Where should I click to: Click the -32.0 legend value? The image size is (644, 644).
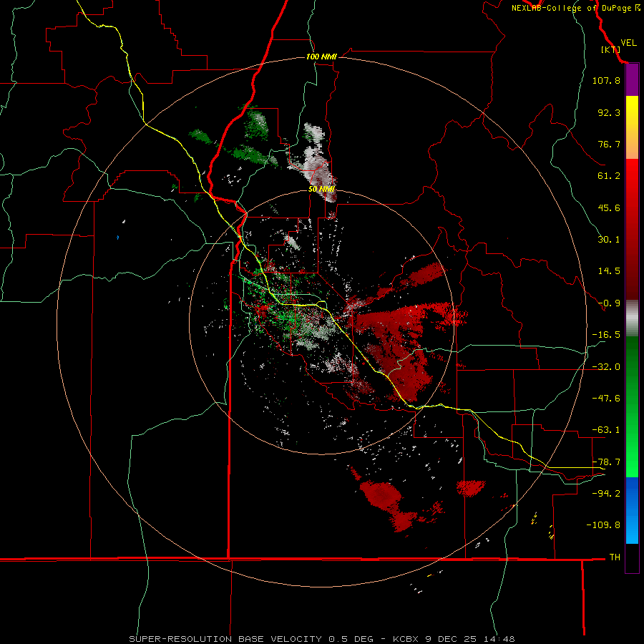[x=606, y=367]
